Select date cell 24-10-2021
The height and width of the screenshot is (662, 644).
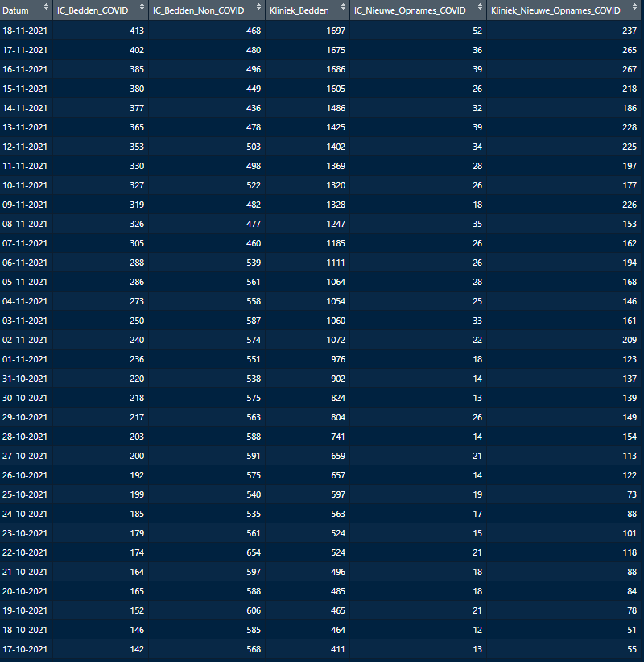pos(25,515)
